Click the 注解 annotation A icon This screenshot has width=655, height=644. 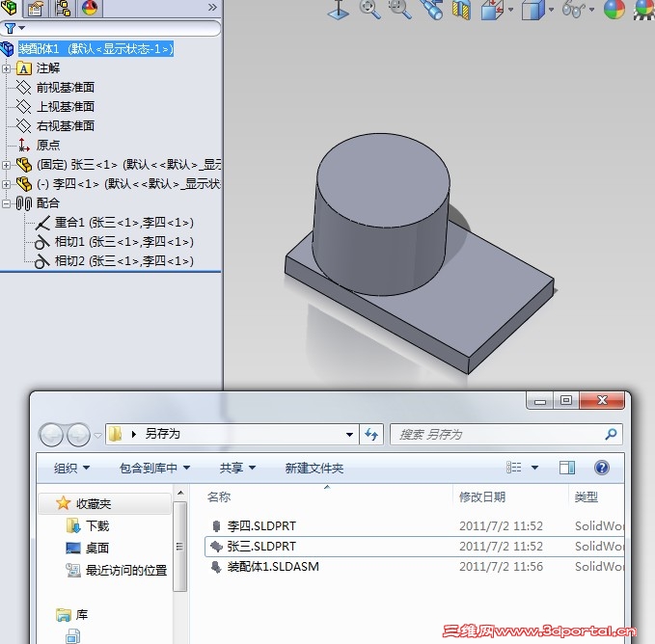coord(24,68)
